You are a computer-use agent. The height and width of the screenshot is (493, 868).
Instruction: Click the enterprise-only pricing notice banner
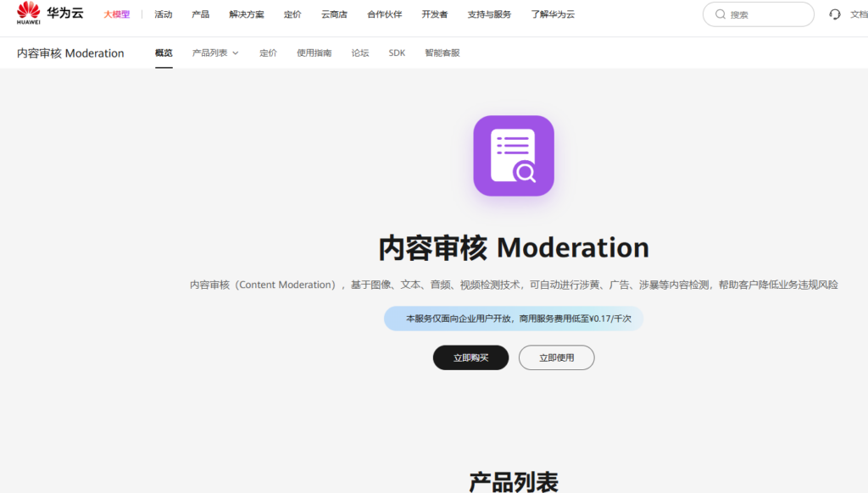tap(513, 319)
